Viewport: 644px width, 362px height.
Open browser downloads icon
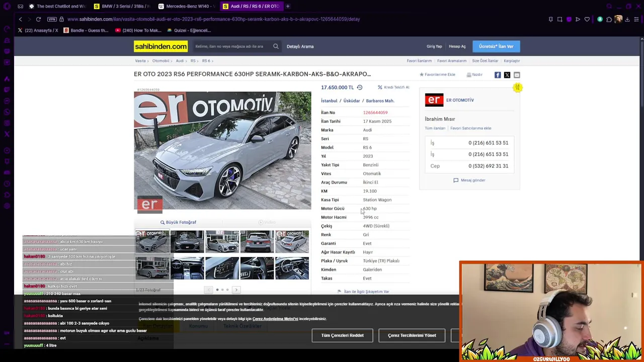(627, 19)
